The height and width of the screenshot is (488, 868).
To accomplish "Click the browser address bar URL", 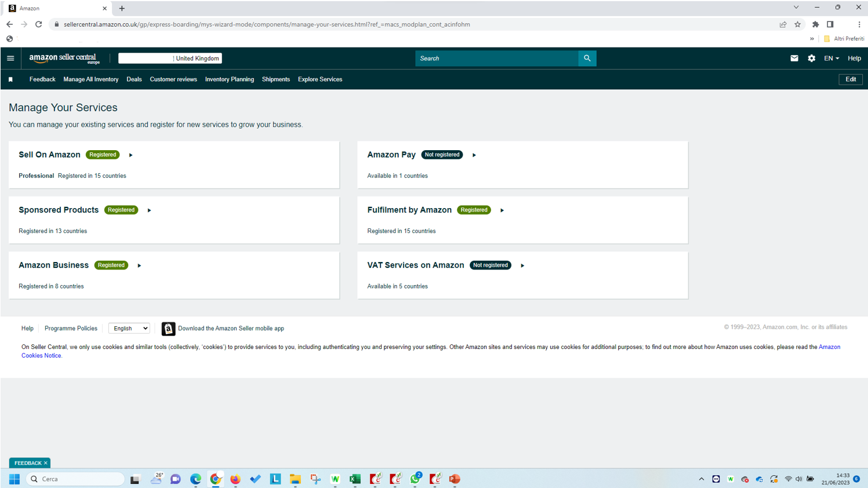I will (267, 24).
